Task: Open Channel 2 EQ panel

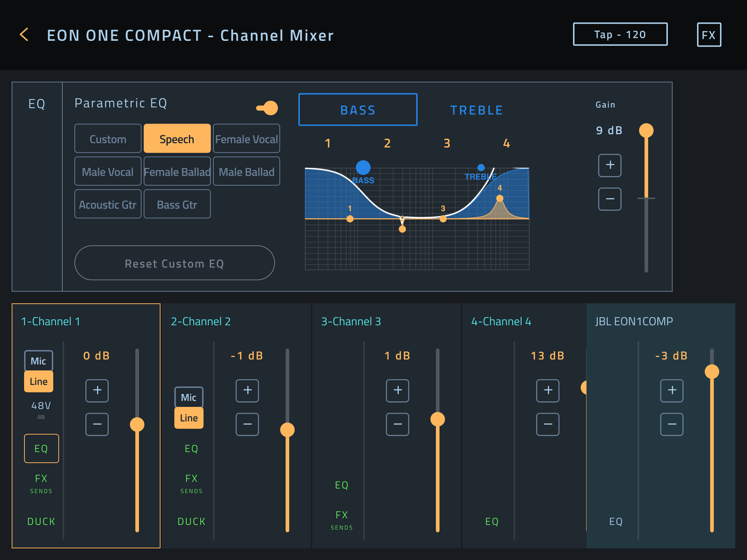Action: pos(191,449)
